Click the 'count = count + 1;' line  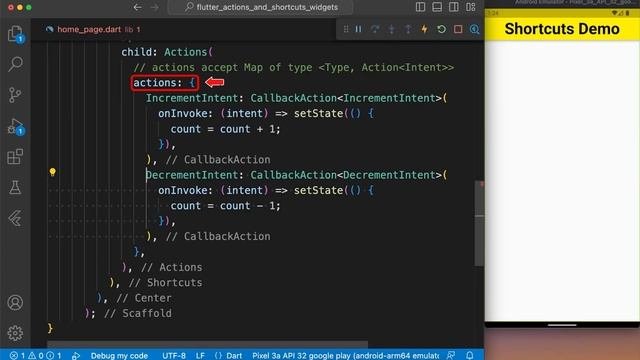225,129
